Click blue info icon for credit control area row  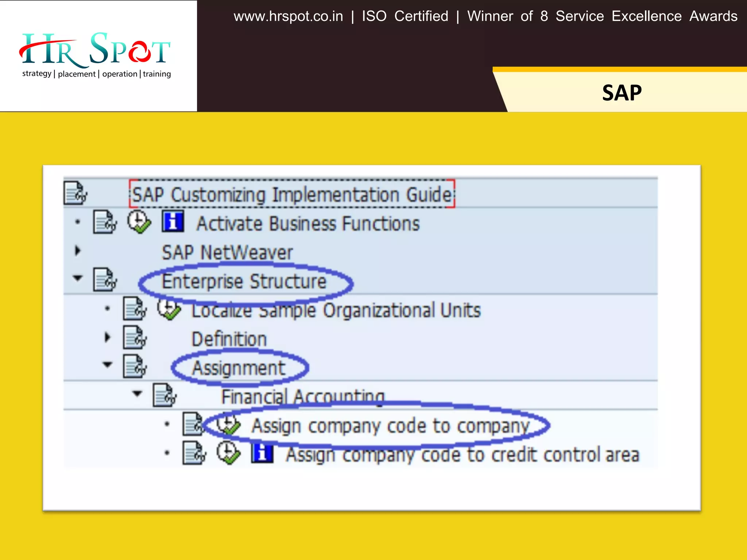point(262,453)
